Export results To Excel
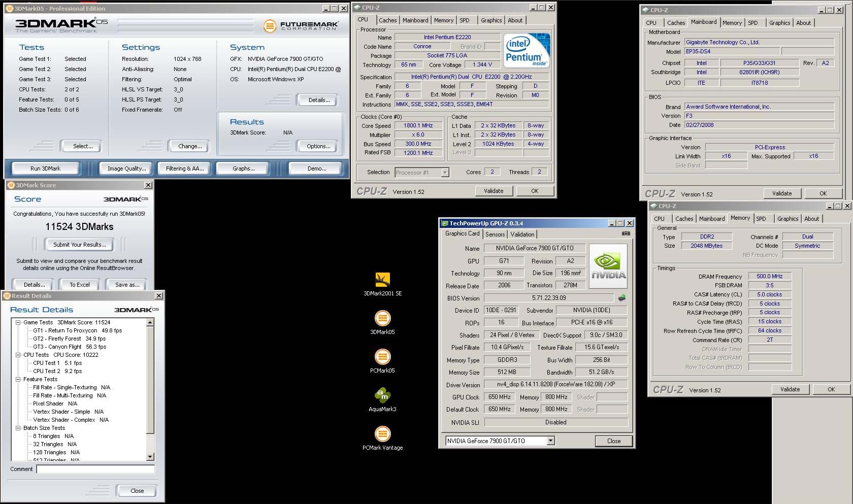Viewport: 853px width, 504px height. [80, 285]
